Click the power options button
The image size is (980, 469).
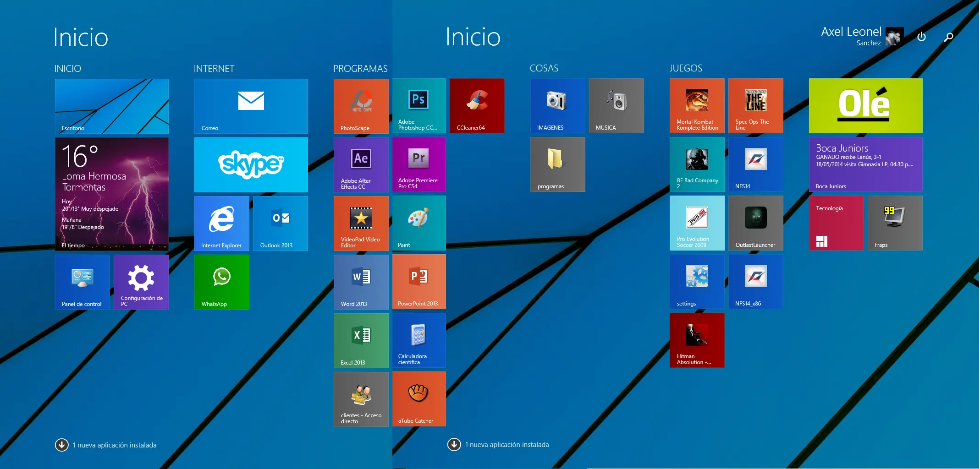(921, 37)
